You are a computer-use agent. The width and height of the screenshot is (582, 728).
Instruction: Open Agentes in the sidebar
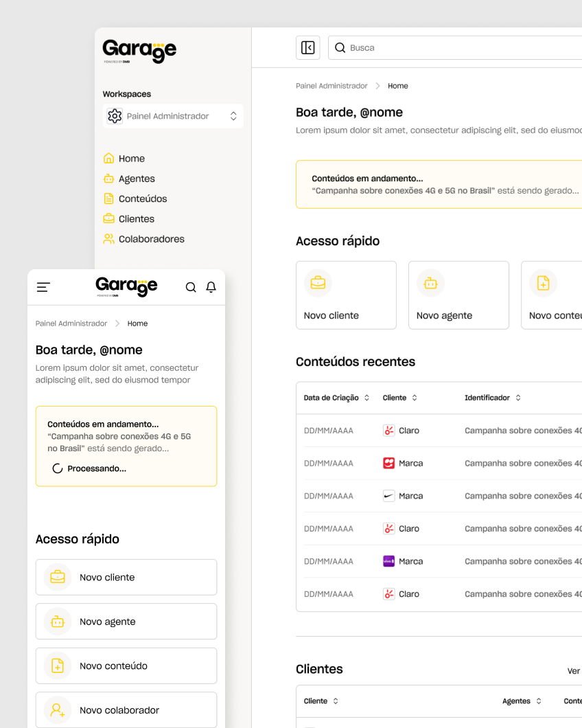[x=129, y=179]
